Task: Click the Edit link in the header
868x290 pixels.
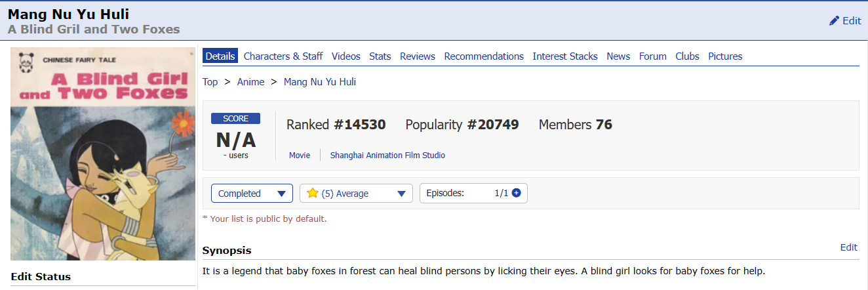Action: pos(852,21)
